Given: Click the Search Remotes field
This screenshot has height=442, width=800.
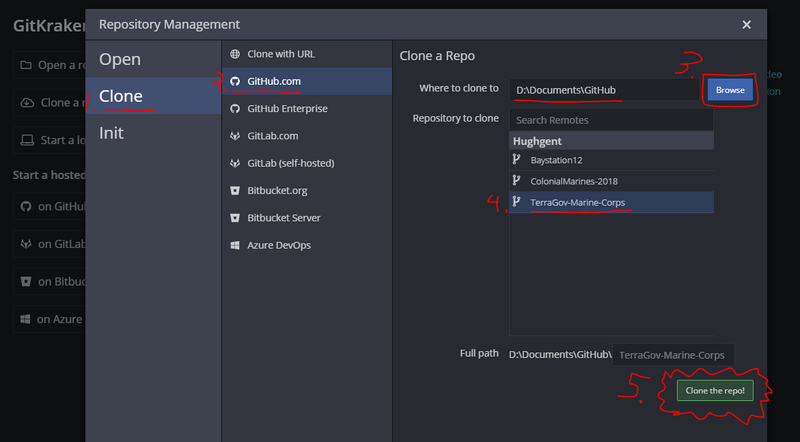Looking at the screenshot, I should [611, 120].
